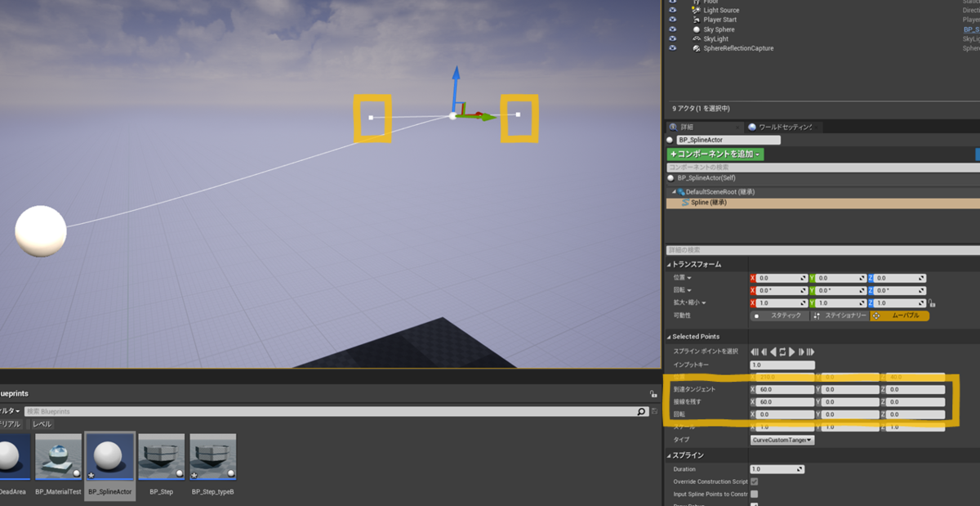
Task: Collapse the DefaultSceneRoot tree node
Action: 674,192
